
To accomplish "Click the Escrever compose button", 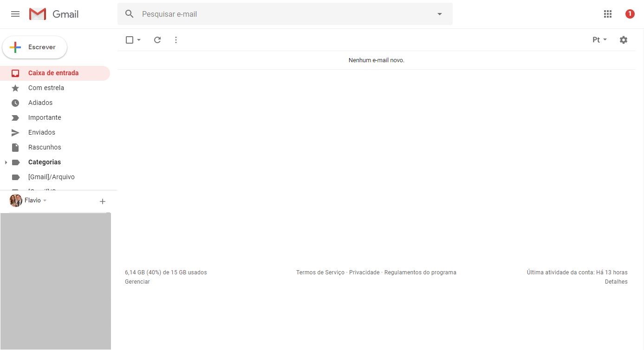I will point(35,47).
